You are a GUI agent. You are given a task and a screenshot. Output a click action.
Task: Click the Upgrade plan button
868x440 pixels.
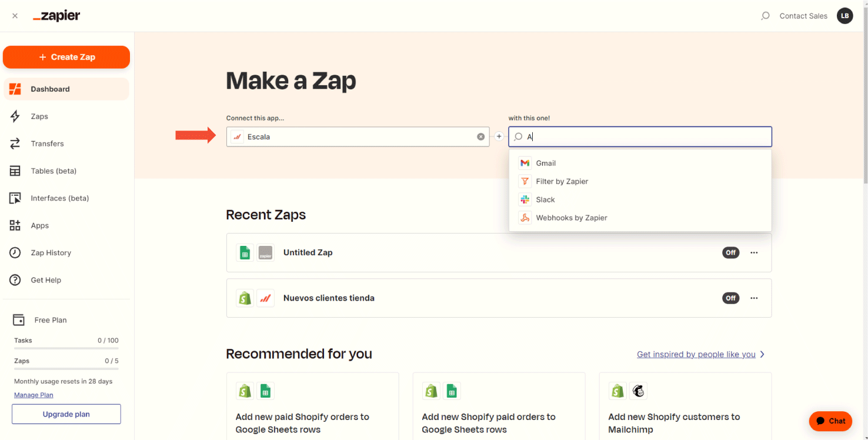tap(66, 414)
